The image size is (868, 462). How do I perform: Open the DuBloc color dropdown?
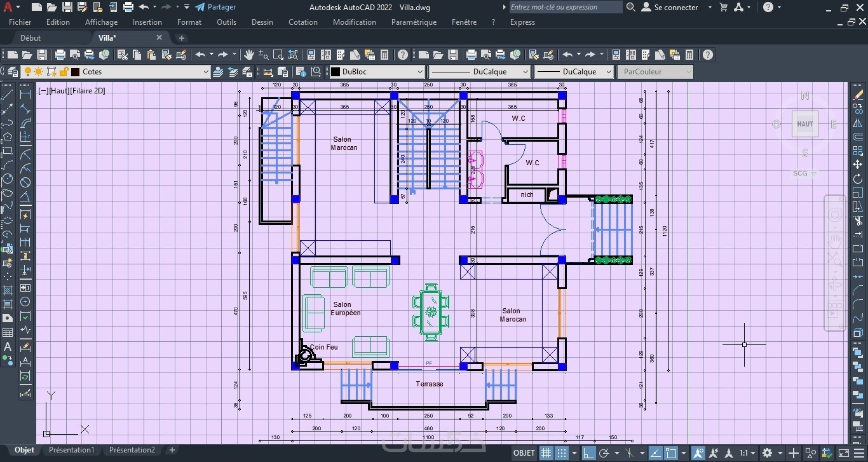tap(420, 72)
